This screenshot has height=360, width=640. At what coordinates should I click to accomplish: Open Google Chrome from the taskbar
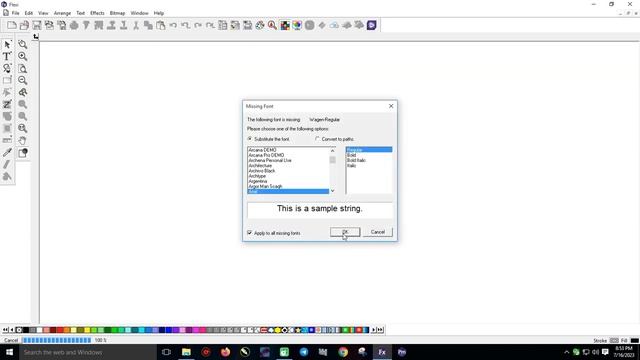(343, 352)
